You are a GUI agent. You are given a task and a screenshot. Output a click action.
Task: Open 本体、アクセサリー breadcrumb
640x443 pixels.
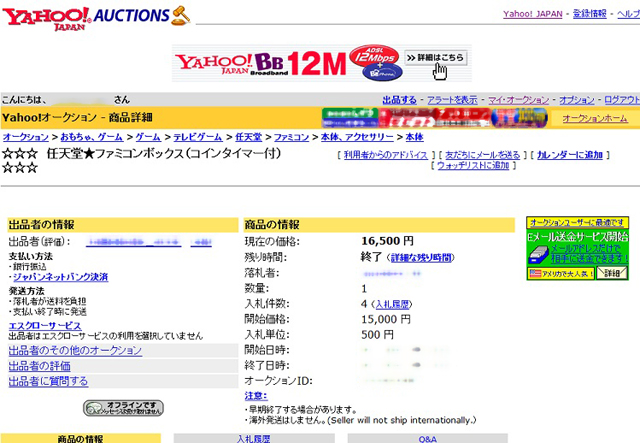[x=357, y=137]
